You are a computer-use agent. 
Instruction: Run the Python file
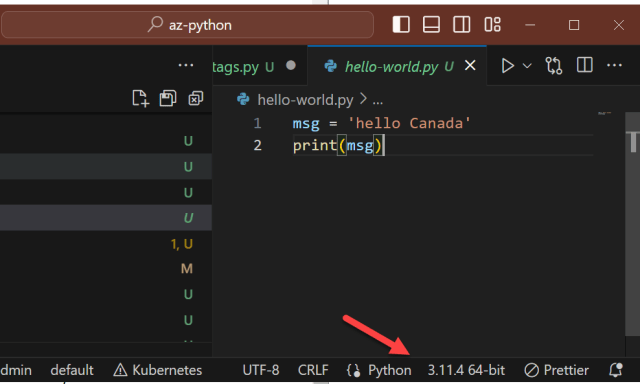[507, 66]
